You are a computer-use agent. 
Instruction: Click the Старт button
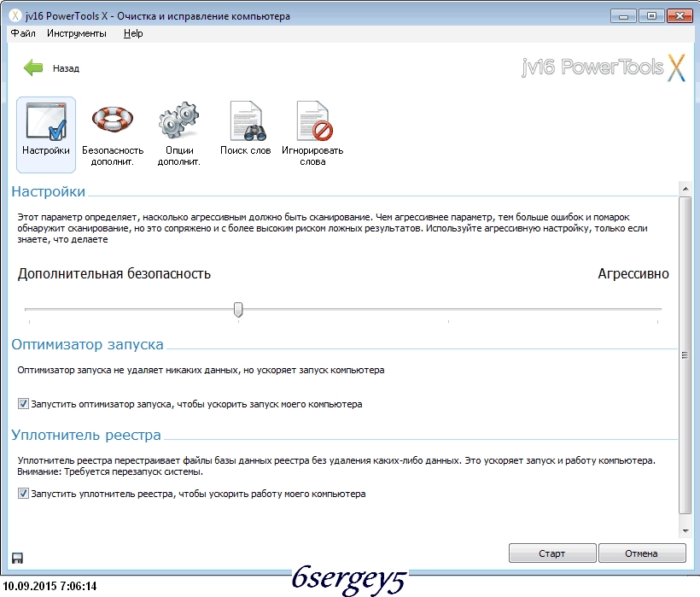click(552, 553)
